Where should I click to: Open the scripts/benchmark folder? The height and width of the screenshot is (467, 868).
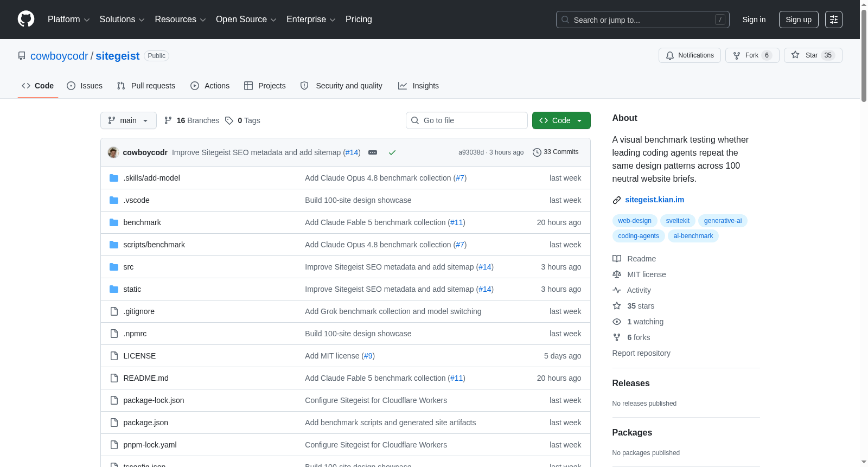tap(154, 245)
